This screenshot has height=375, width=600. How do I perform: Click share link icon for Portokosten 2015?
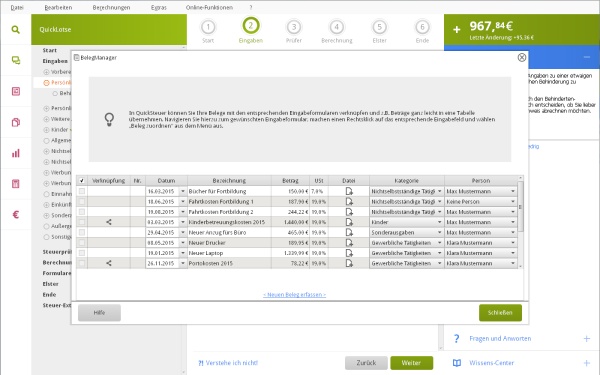point(109,263)
